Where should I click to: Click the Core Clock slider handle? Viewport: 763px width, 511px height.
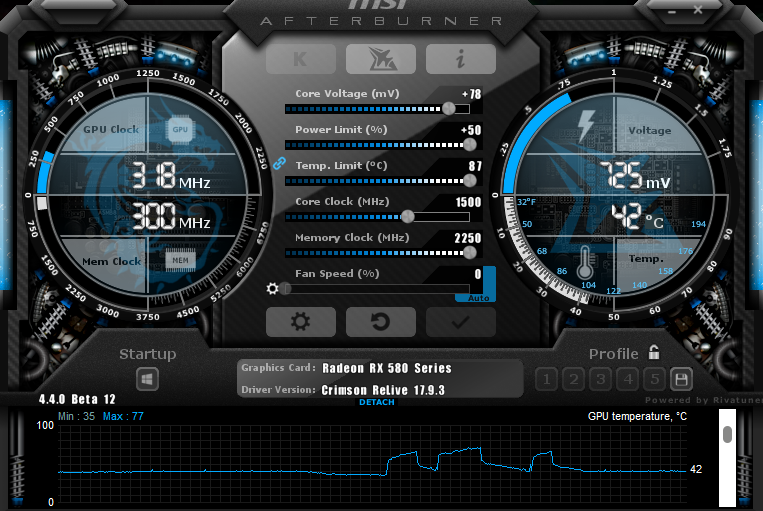pyautogui.click(x=408, y=217)
